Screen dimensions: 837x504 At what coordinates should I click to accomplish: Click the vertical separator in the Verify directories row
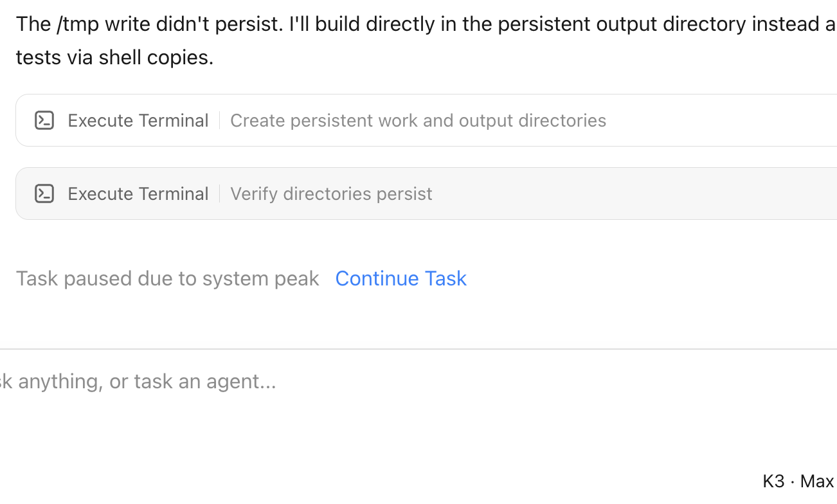219,194
